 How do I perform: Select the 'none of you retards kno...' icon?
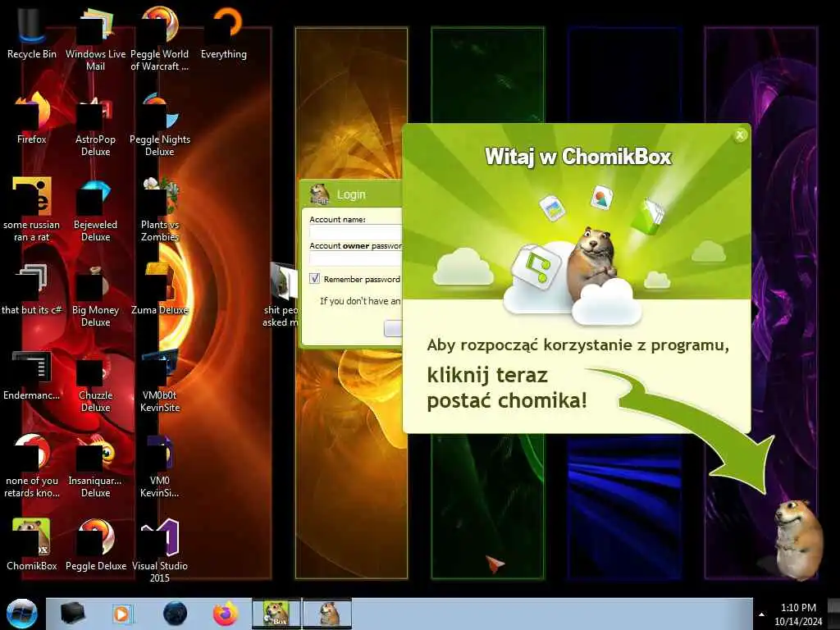(31, 465)
